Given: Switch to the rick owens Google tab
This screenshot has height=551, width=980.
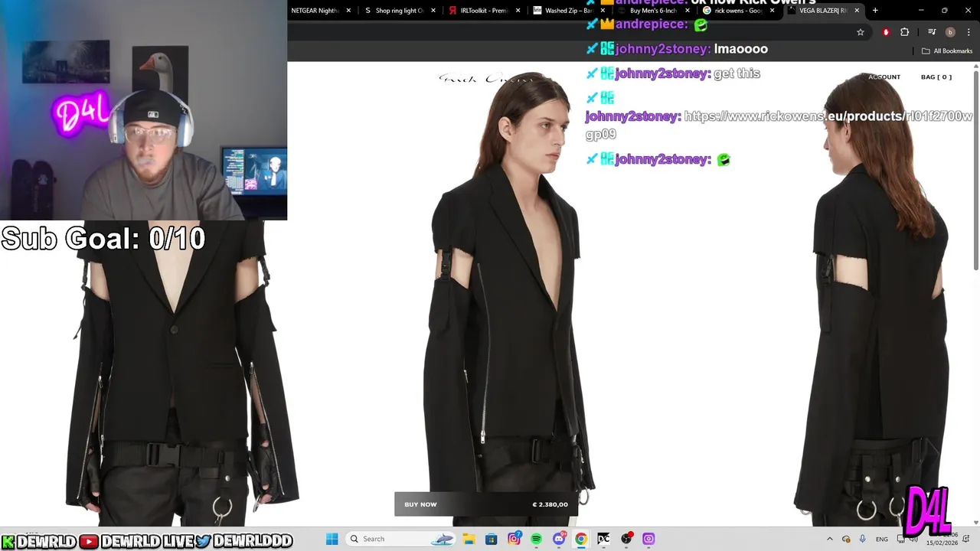Looking at the screenshot, I should [x=737, y=11].
